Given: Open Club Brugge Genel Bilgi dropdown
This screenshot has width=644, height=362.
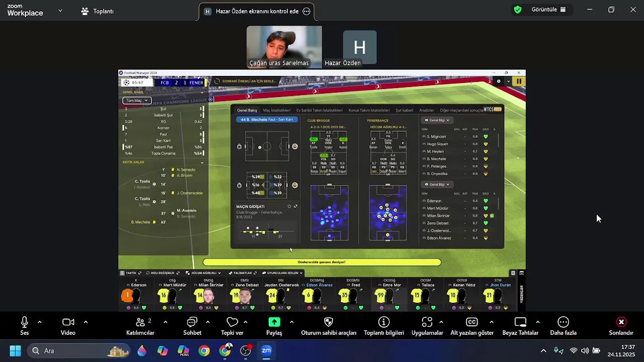Looking at the screenshot, I should pyautogui.click(x=437, y=120).
